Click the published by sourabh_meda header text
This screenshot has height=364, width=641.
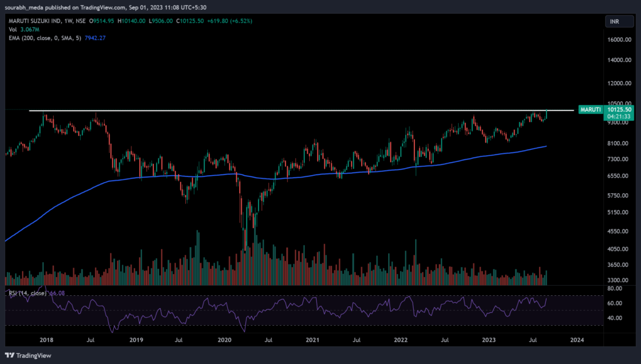(x=105, y=8)
